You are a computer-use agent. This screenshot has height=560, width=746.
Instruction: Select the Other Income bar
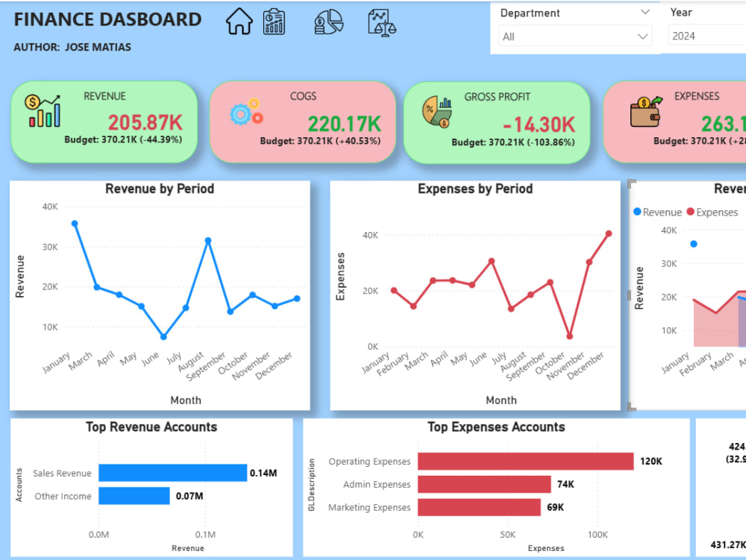tap(134, 496)
